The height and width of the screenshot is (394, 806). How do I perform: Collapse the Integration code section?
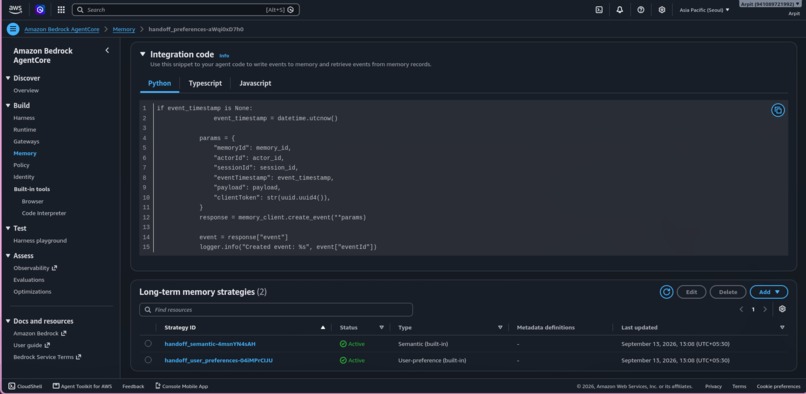click(143, 54)
